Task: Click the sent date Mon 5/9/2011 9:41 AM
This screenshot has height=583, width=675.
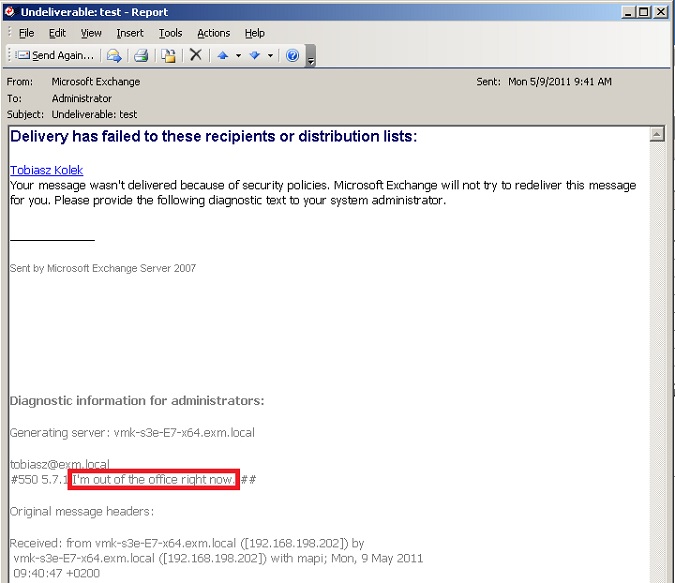Action: point(560,82)
